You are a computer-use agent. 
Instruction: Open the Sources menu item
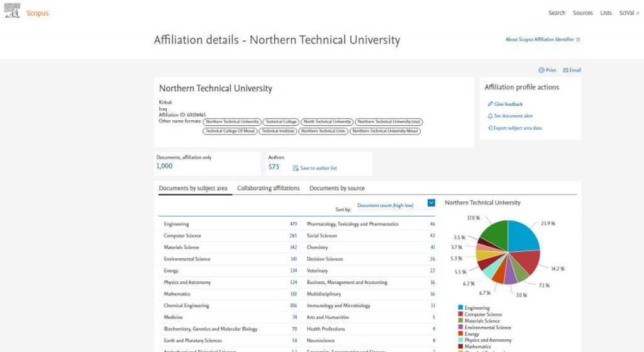pyautogui.click(x=583, y=13)
